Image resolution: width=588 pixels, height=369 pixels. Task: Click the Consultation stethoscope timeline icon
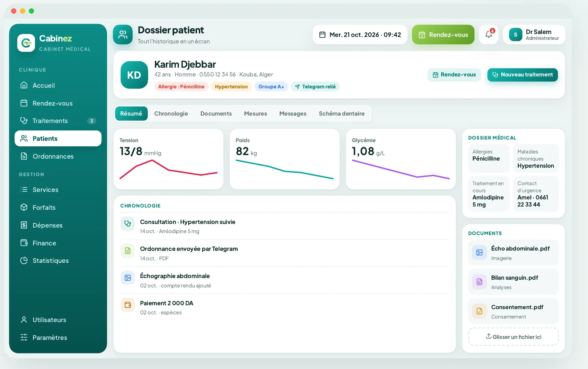click(128, 224)
